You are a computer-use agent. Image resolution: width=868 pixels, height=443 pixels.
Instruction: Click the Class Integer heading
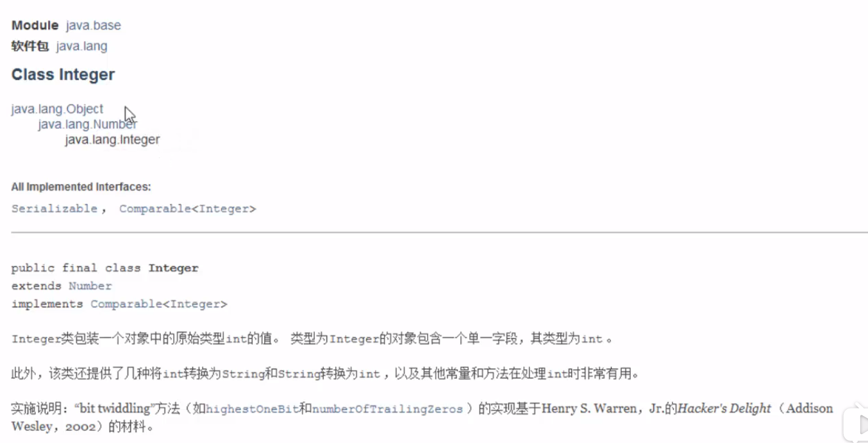coord(63,75)
